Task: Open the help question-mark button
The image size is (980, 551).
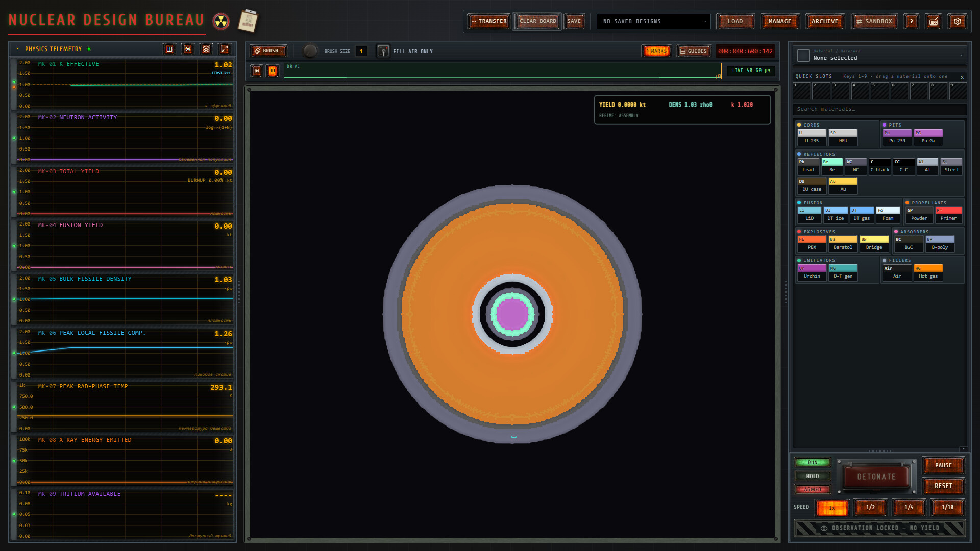Action: 912,21
